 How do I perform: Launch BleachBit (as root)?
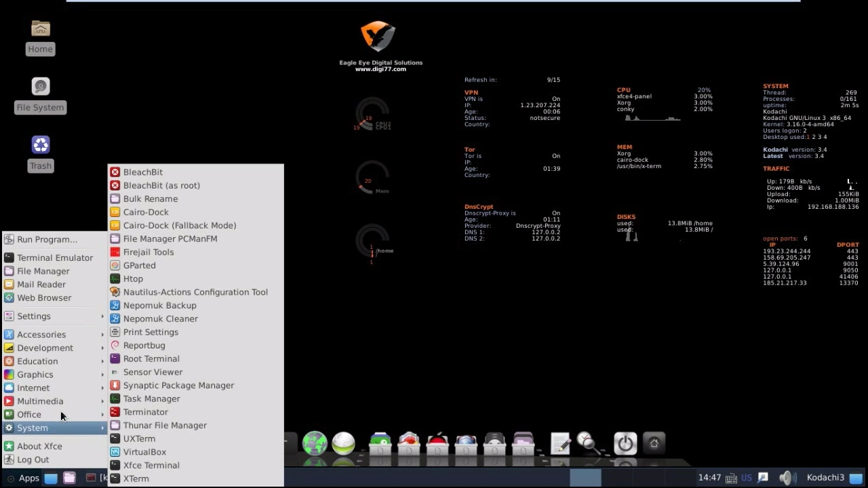[x=195, y=185]
